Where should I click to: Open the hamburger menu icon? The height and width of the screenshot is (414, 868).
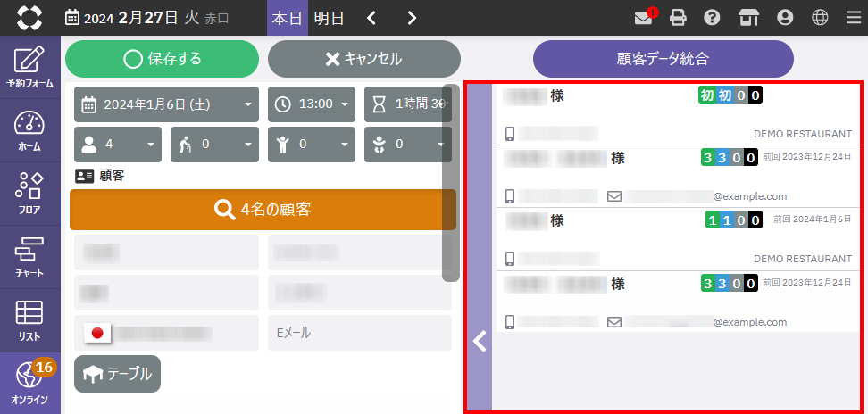pos(852,17)
